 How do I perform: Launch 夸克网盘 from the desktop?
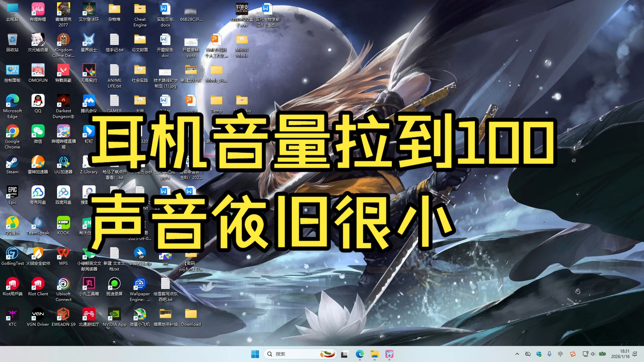[x=38, y=195]
